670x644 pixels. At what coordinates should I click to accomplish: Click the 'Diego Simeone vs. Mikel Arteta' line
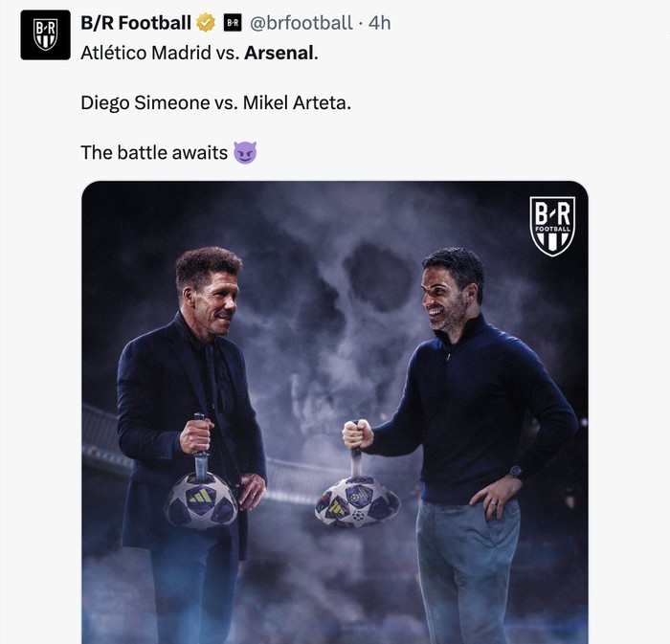215,102
